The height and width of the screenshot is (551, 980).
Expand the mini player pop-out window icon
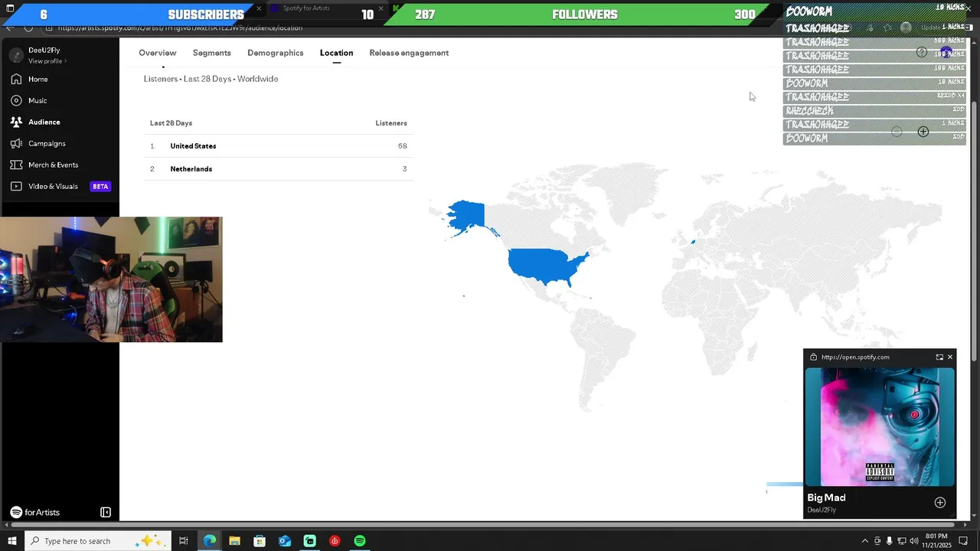(x=939, y=357)
